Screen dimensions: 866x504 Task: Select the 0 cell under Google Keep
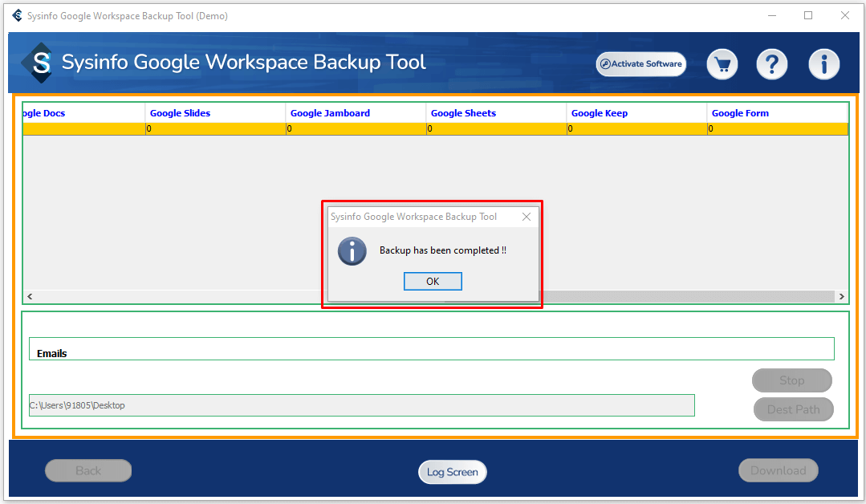pyautogui.click(x=636, y=128)
